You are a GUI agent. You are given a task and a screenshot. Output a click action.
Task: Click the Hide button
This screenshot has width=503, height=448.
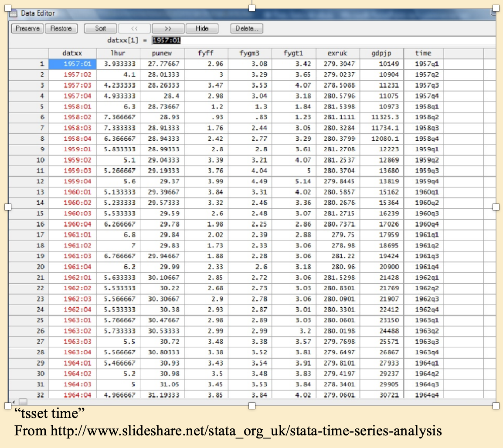point(202,28)
